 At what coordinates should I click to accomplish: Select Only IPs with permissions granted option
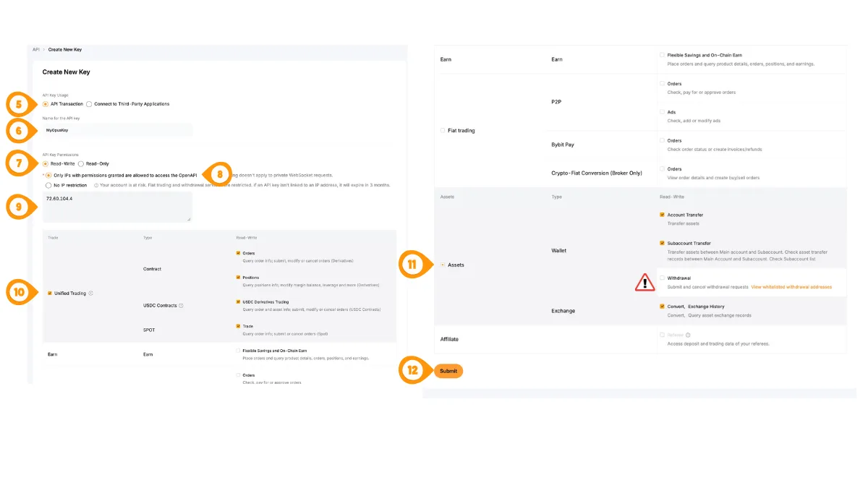[48, 176]
